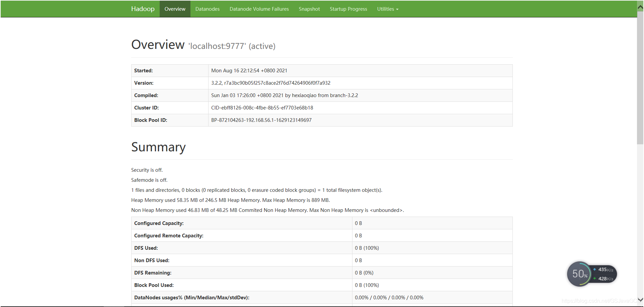Click the Started: label cell
Image resolution: width=644 pixels, height=307 pixels.
point(170,71)
